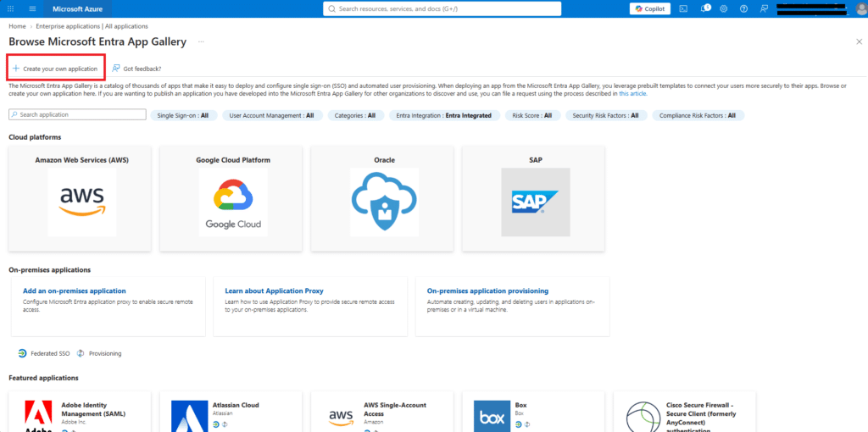
Task: Navigate to Home breadcrumb
Action: click(17, 26)
